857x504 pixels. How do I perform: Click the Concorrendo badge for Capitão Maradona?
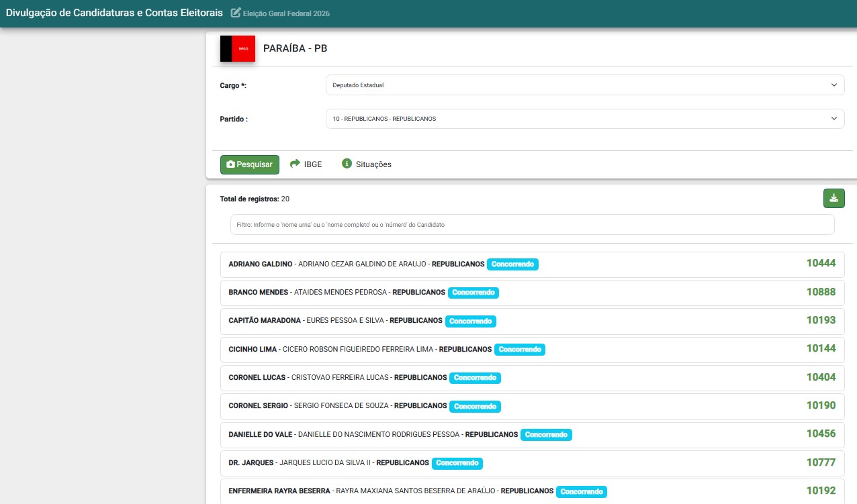tap(471, 321)
